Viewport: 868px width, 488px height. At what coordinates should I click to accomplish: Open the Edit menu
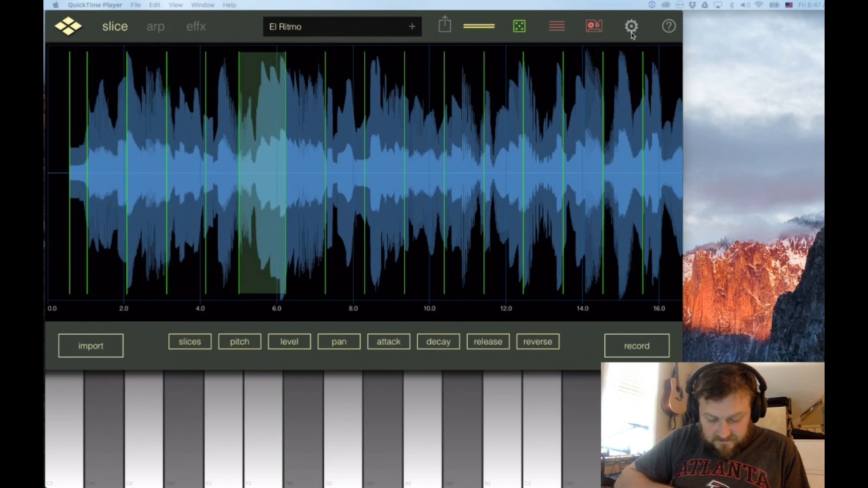coord(155,5)
